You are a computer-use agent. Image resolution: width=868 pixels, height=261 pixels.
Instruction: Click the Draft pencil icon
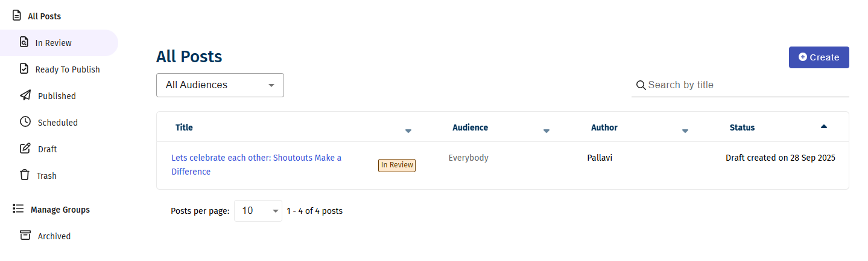25,149
